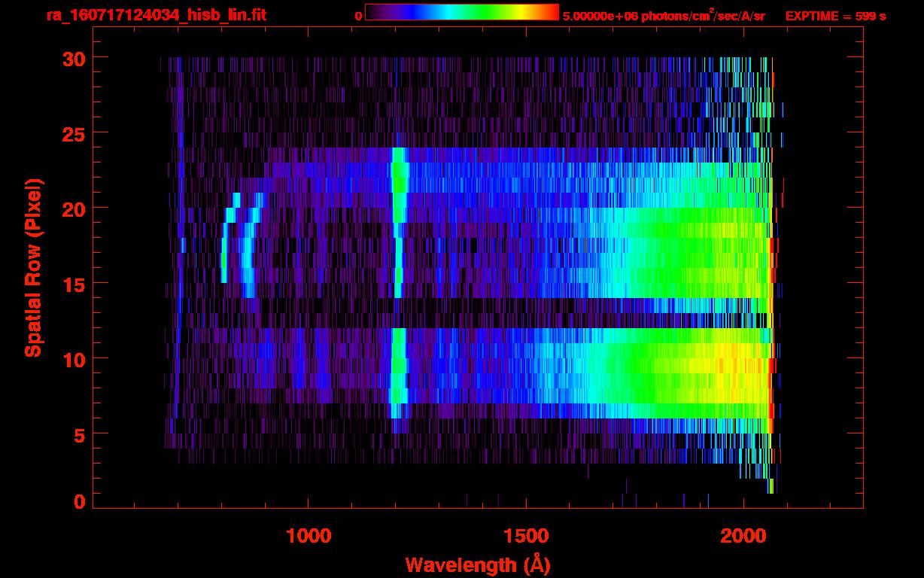Click the EXPTIME = 599 s label
Viewport: 924px width, 578px height.
(x=835, y=16)
